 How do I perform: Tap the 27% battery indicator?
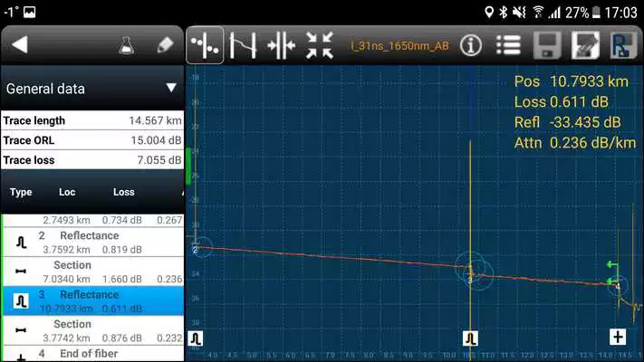click(582, 13)
